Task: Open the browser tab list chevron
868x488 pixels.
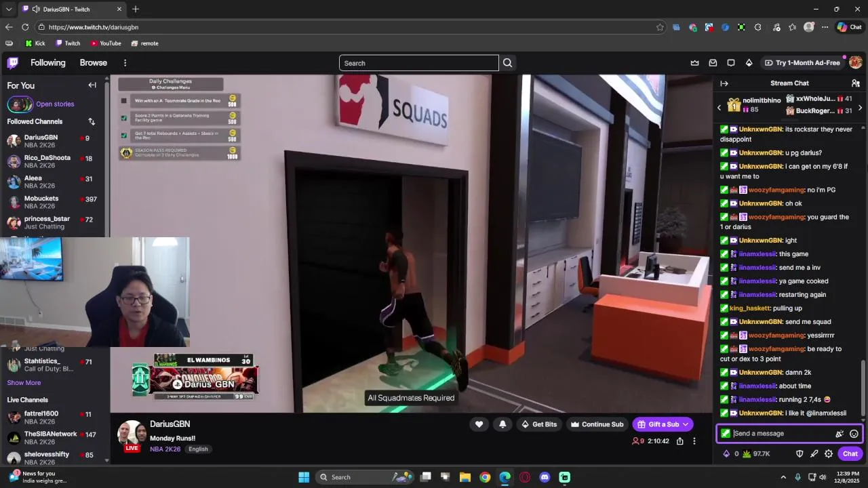Action: [9, 9]
